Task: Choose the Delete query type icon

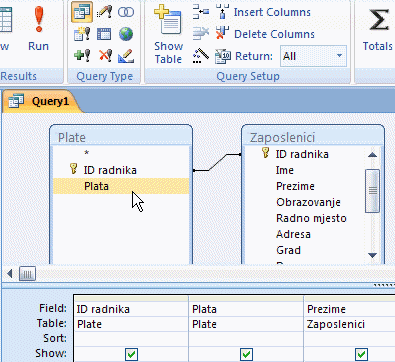Action: [105, 55]
